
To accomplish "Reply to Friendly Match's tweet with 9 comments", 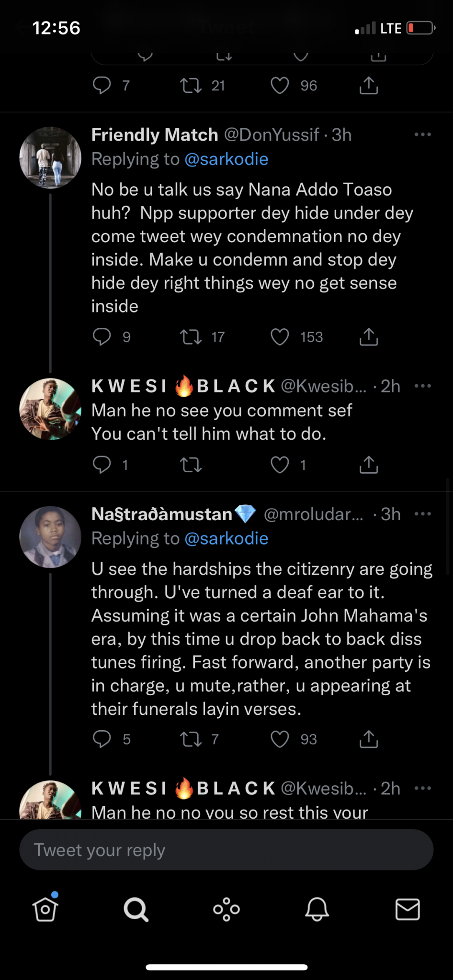I will click(x=102, y=337).
